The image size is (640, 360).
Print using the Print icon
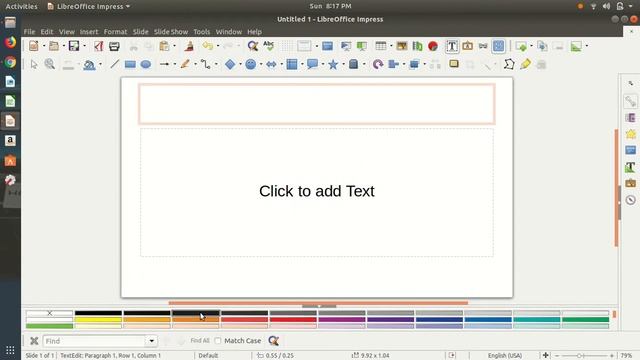pos(114,46)
